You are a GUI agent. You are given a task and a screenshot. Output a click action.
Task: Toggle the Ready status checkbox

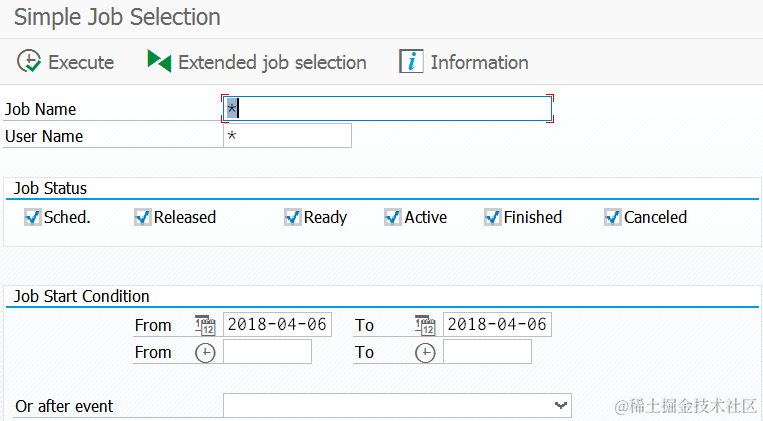pos(292,217)
